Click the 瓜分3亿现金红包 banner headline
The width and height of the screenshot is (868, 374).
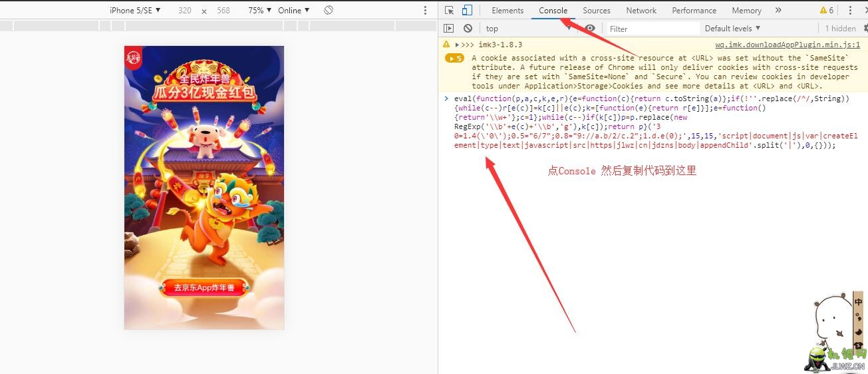point(205,93)
